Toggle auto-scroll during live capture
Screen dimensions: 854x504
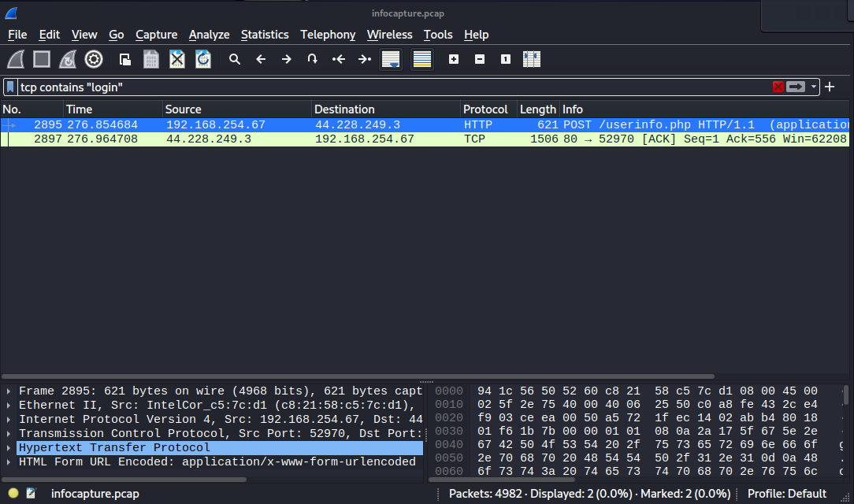coord(390,59)
